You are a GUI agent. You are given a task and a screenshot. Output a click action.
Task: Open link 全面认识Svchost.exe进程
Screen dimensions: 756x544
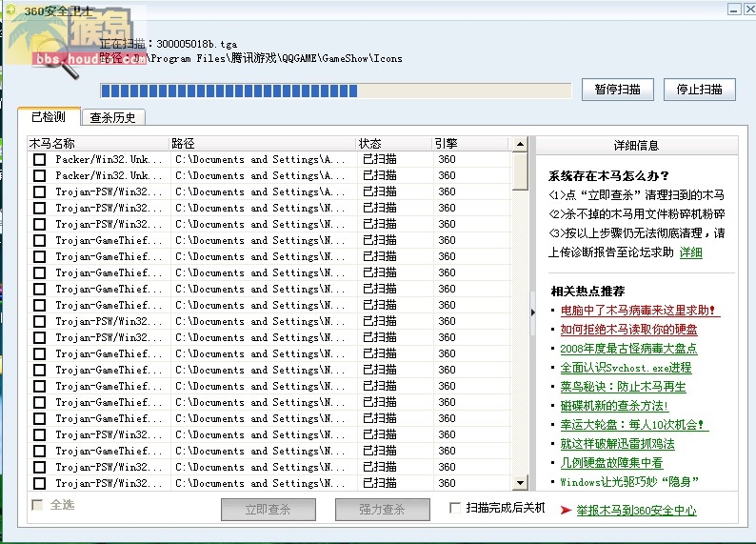(626, 368)
